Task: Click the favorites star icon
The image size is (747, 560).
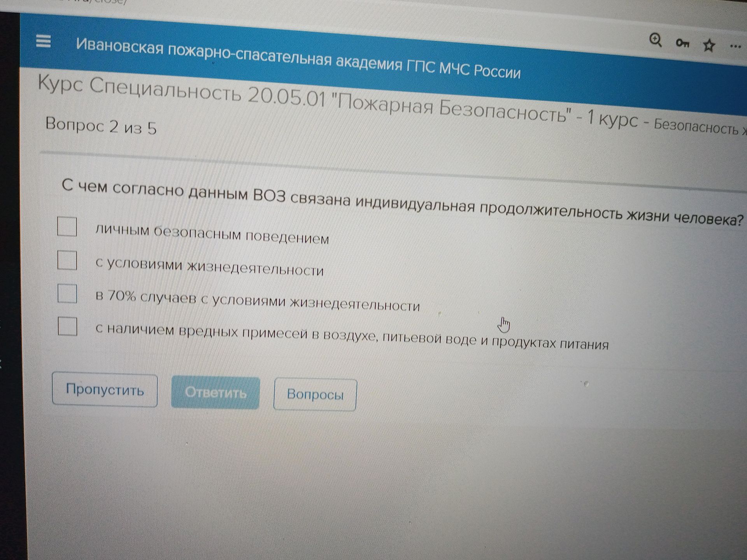Action: point(709,45)
